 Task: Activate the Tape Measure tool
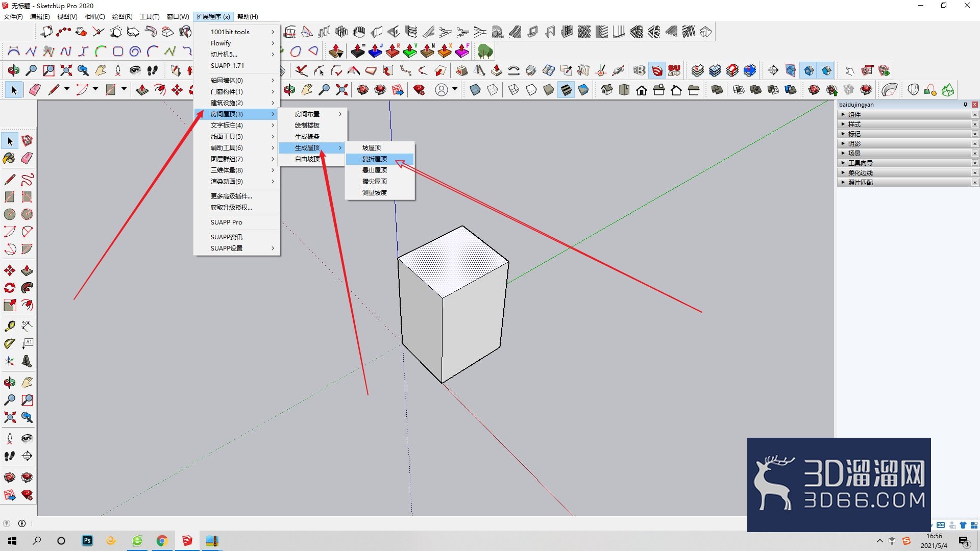[x=9, y=326]
